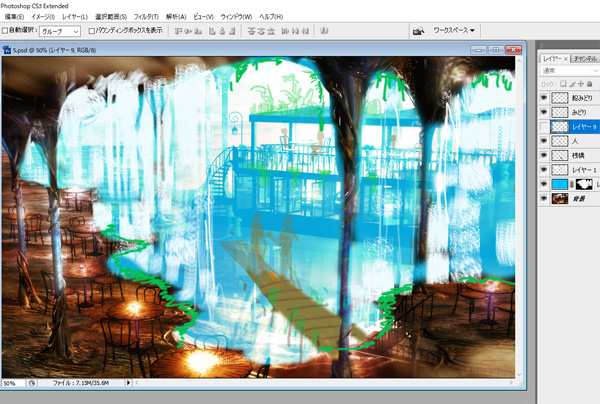The image size is (600, 404).
Task: Open status bar info arrow menu
Action: pos(128,383)
